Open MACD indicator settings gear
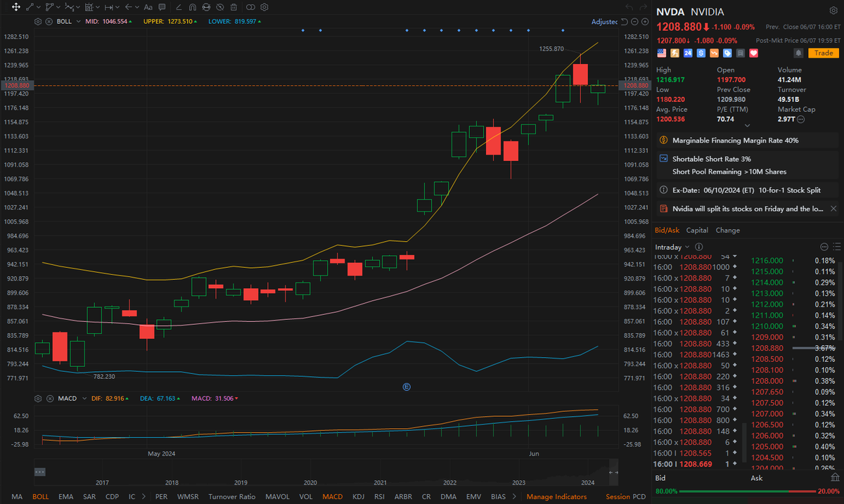 [x=38, y=398]
